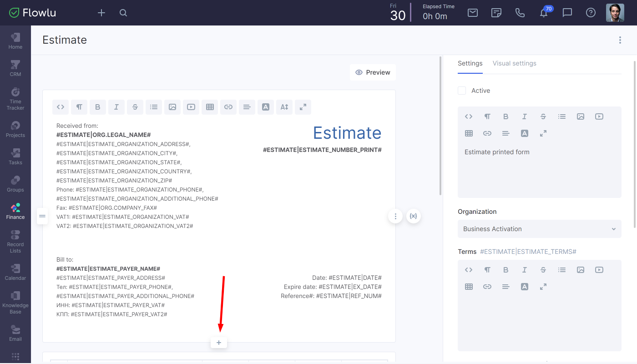637x364 pixels.
Task: Expand the document editor to fullscreen
Action: point(303,107)
